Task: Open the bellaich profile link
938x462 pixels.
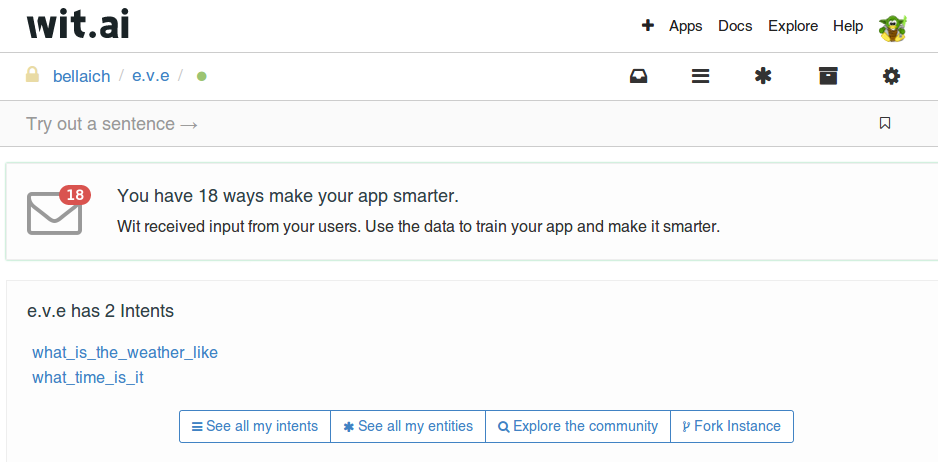Action: 81,77
